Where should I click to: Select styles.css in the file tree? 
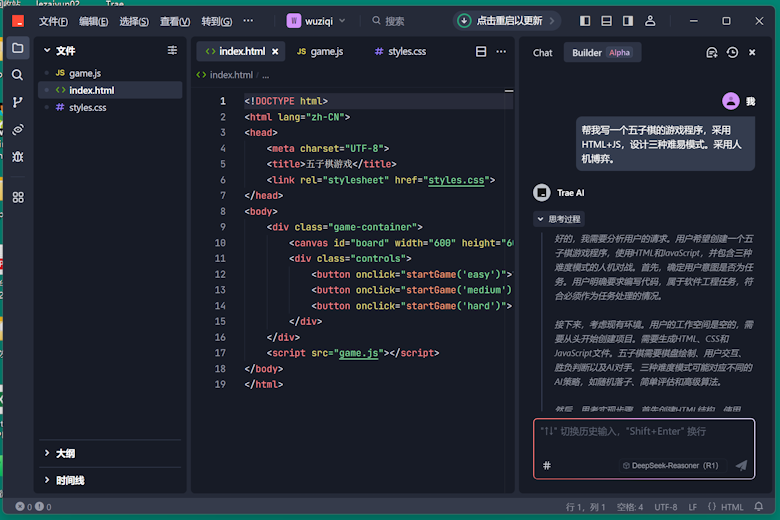(110, 107)
